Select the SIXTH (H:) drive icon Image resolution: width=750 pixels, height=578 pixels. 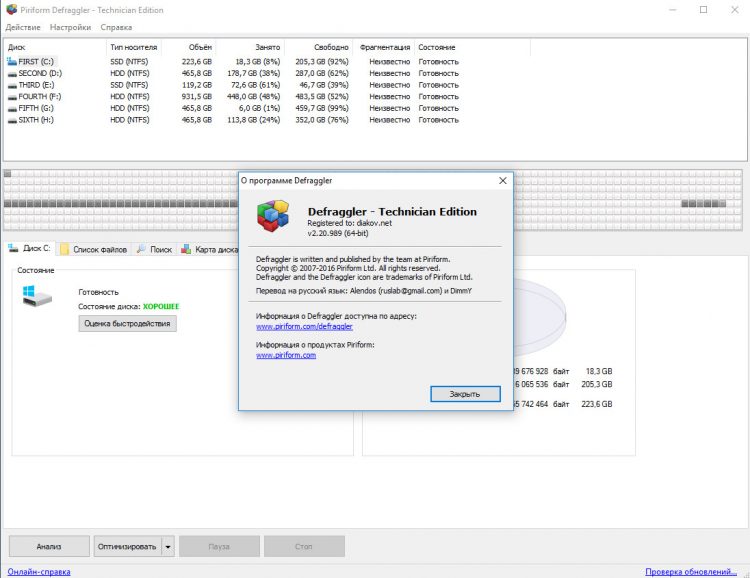pyautogui.click(x=12, y=119)
